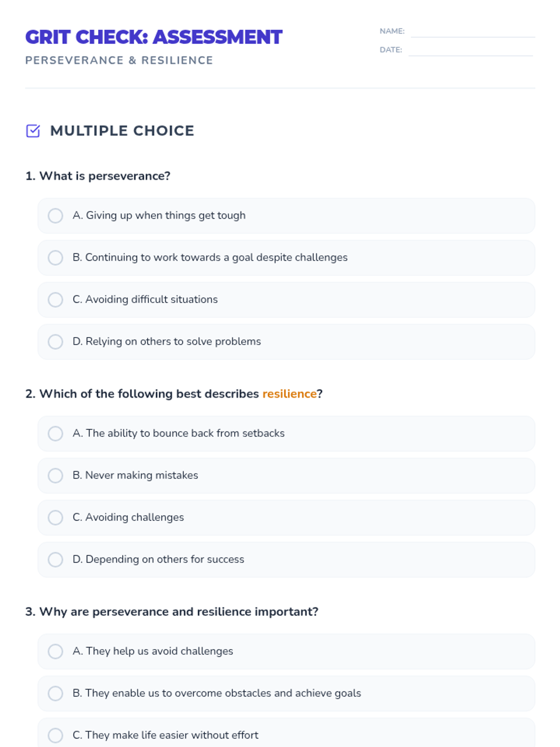Choose 'Continuing to work towards a goal' option
The image size is (560, 747).
pos(56,258)
